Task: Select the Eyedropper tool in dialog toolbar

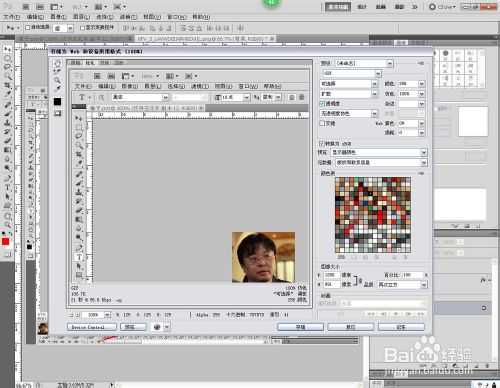Action: pyautogui.click(x=58, y=89)
